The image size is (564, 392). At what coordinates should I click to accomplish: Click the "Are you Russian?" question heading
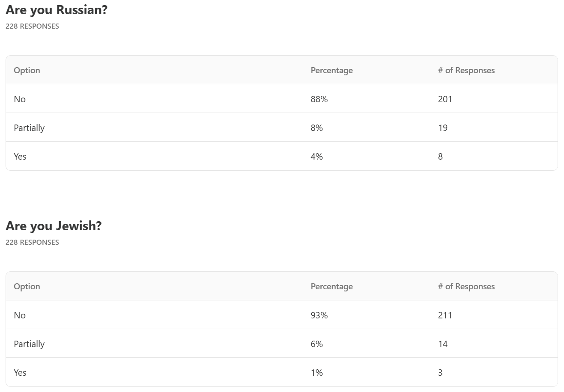pos(57,10)
